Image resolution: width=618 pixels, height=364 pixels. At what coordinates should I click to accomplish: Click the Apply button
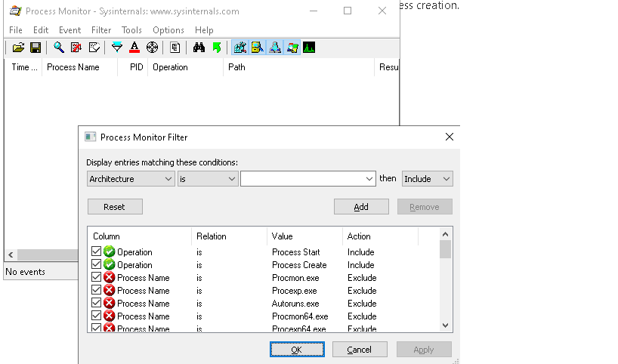pos(424,350)
